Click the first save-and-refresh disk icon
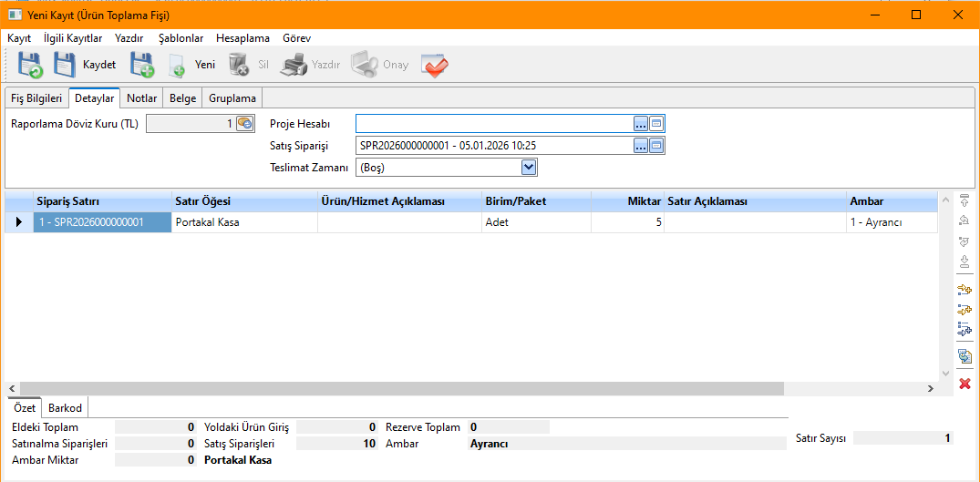 (29, 66)
